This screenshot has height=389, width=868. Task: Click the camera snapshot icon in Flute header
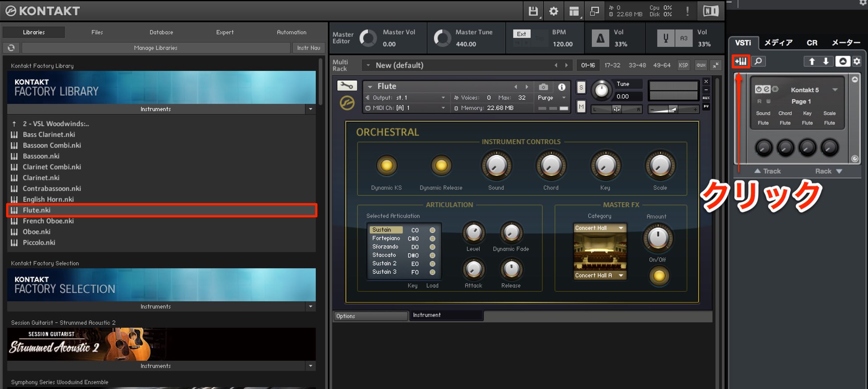tap(543, 87)
